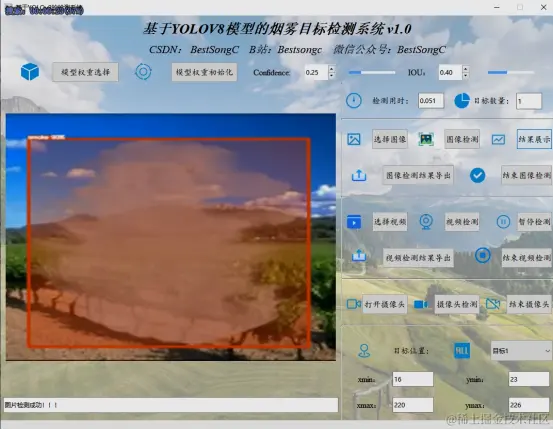Click the circular target initialization icon
This screenshot has width=554, height=430.
[x=143, y=72]
